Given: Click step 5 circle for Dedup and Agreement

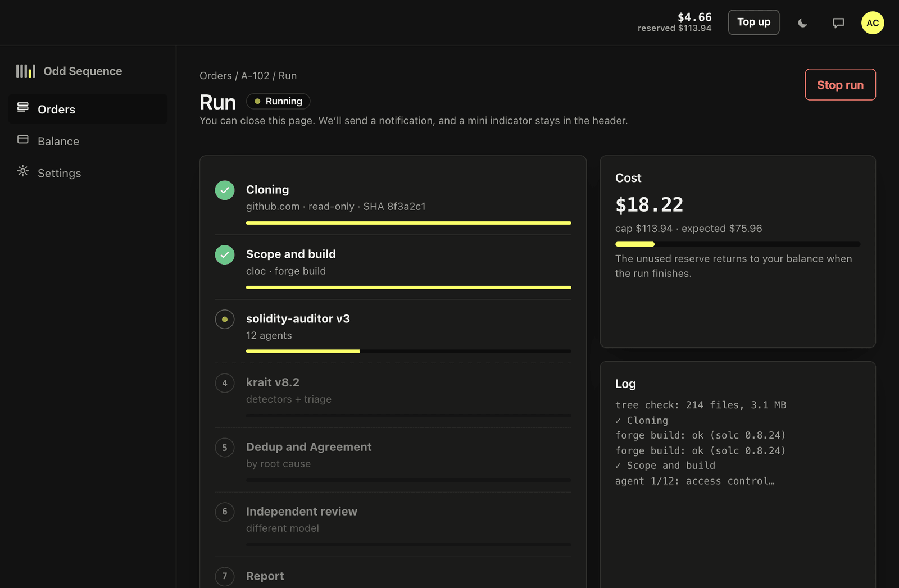Looking at the screenshot, I should [225, 448].
